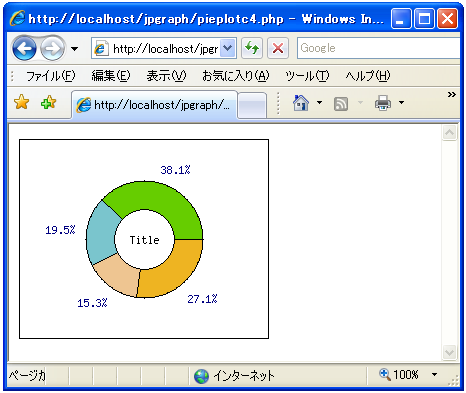Select the http://localhost/jpgraph/ tab
Image resolution: width=466 pixels, height=393 pixels.
point(154,105)
